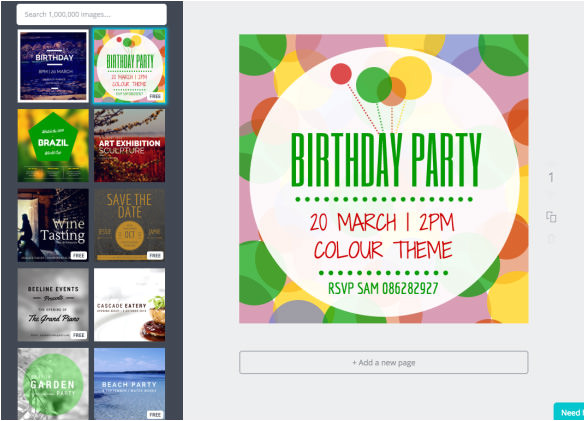Click the faded delete page icon
The image size is (585, 421).
(x=551, y=238)
